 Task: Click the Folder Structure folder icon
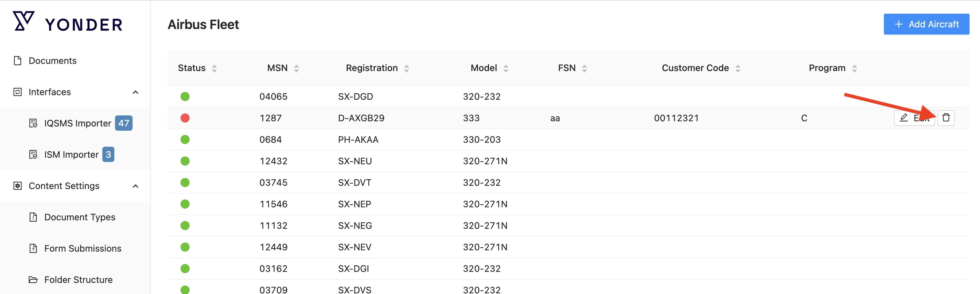pyautogui.click(x=34, y=280)
